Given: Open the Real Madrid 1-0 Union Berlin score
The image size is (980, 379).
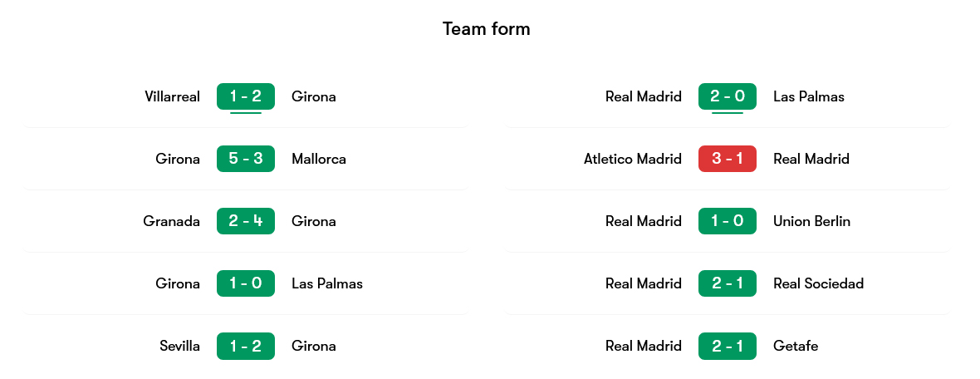Looking at the screenshot, I should (728, 221).
